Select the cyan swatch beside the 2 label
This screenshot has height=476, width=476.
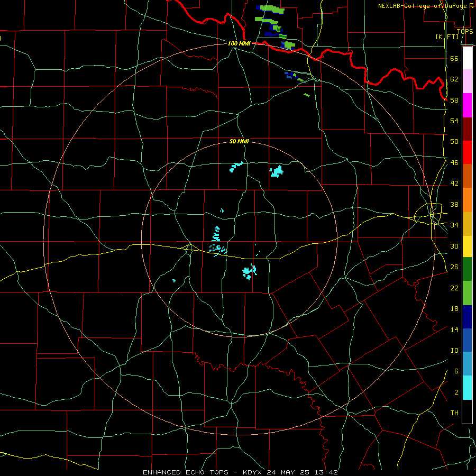[x=467, y=388]
